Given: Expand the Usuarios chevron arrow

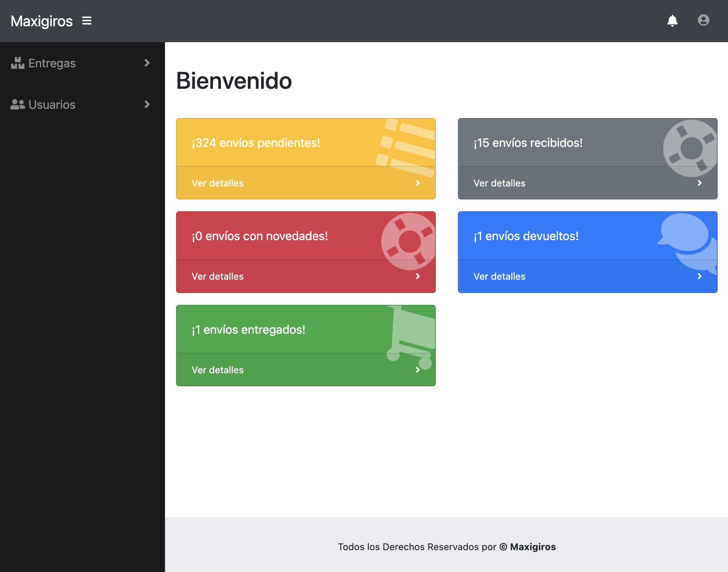Looking at the screenshot, I should coord(147,105).
